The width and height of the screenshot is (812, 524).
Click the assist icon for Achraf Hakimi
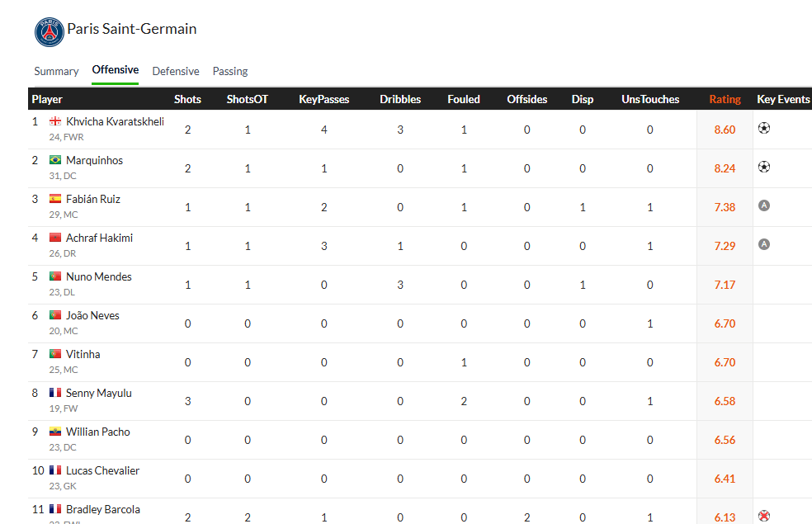(764, 244)
